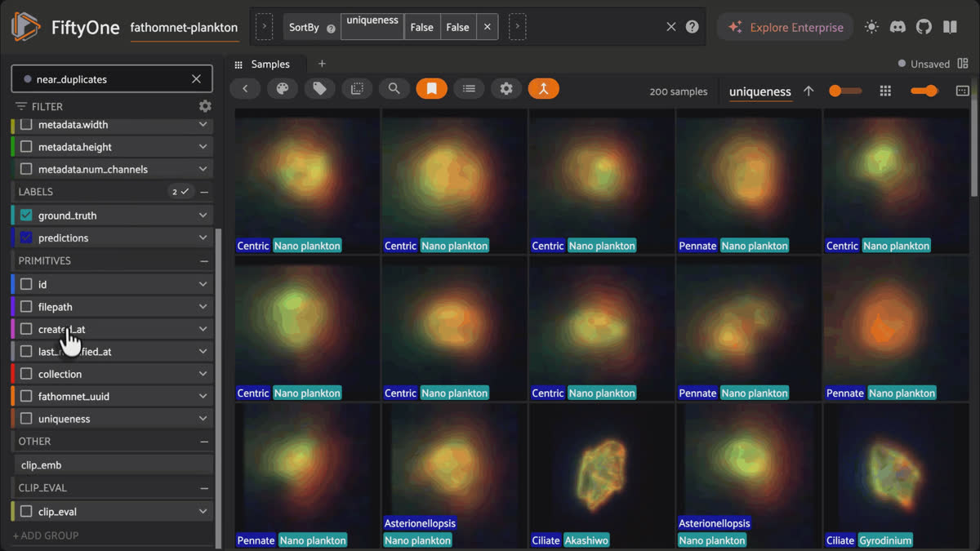Screen dimensions: 980x551
Task: Expand the created_at filter chevron
Action: [x=203, y=329]
